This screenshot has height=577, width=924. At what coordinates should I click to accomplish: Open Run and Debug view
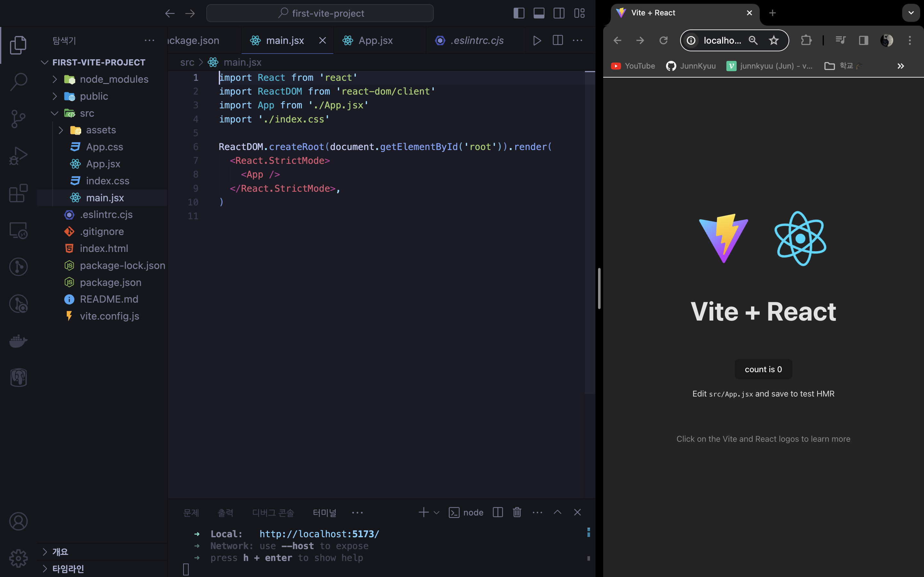18,156
